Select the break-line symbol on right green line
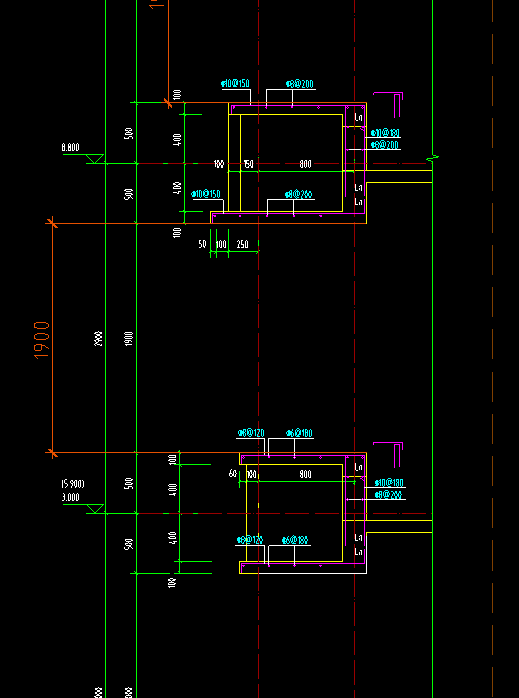 tap(433, 157)
